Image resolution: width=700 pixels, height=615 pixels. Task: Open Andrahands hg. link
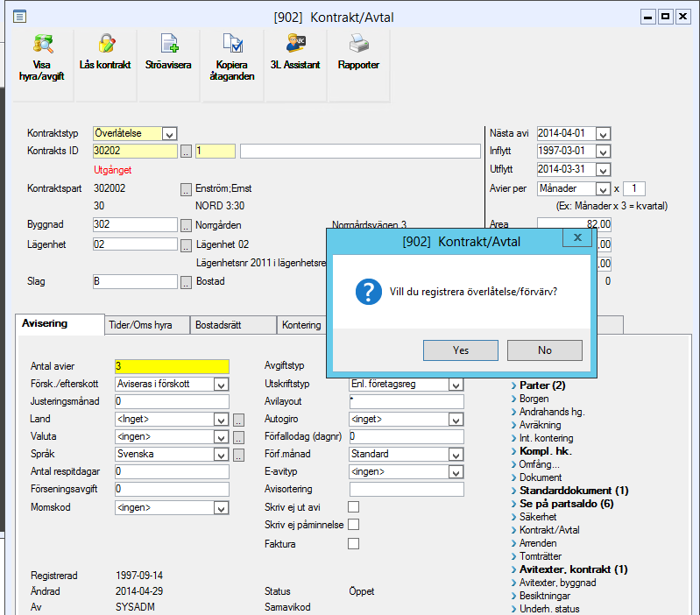tap(552, 412)
